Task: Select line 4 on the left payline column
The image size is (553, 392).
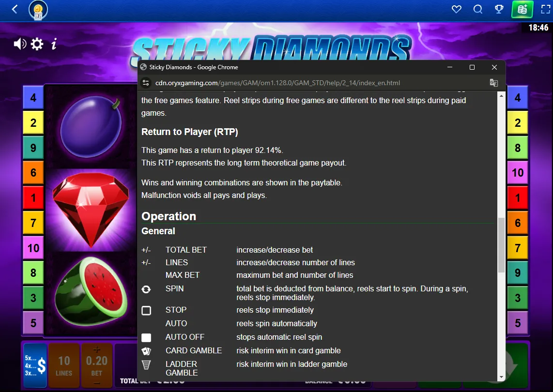Action: [x=33, y=97]
